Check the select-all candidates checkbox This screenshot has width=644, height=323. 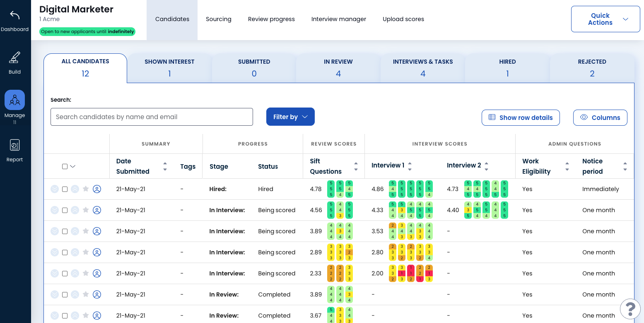tap(65, 166)
